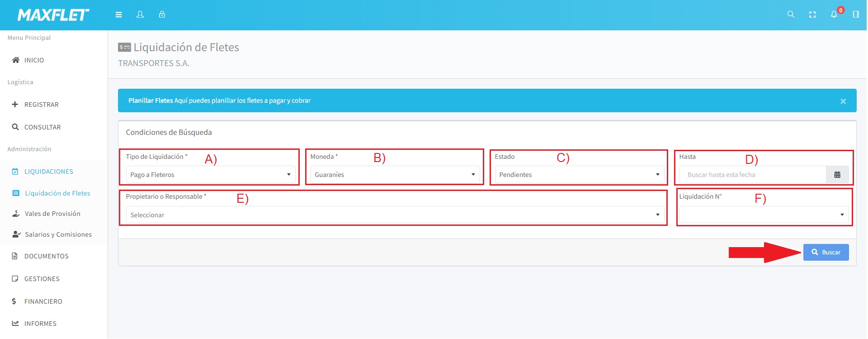868x339 pixels.
Task: Expand the Liquidación N° dropdown
Action: coord(764,215)
